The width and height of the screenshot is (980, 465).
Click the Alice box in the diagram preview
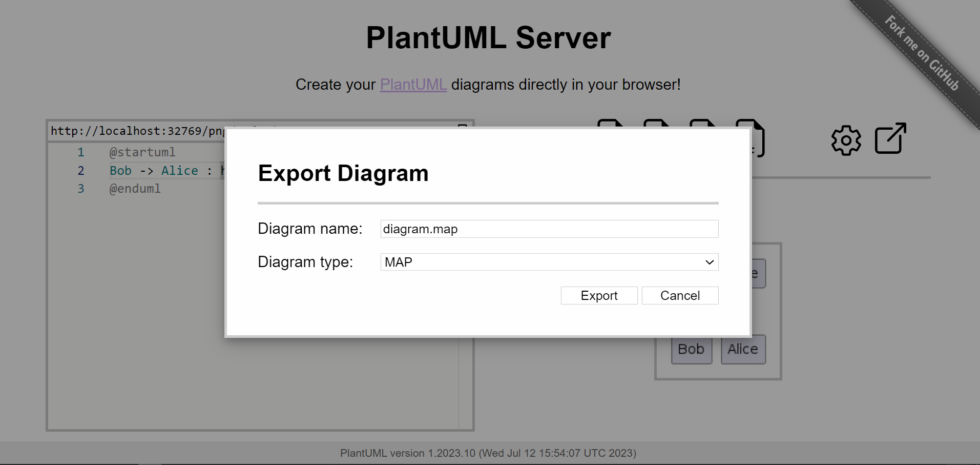[743, 349]
